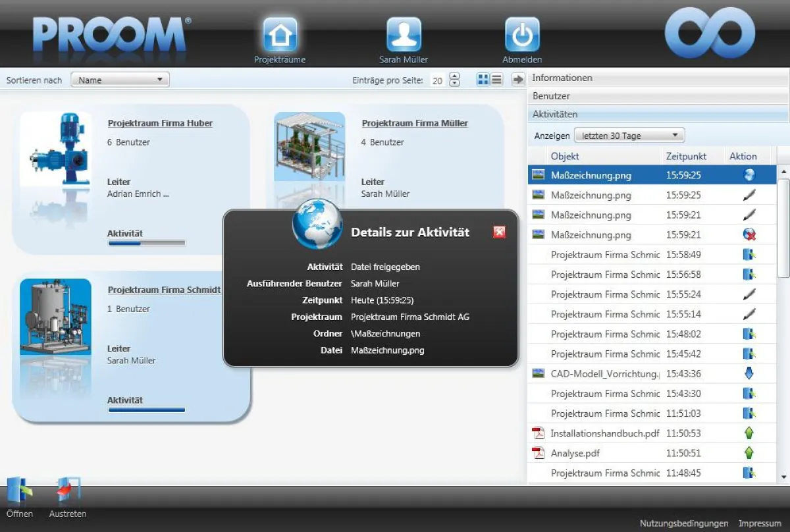Switch to tile grid view
Viewport: 790px width, 532px height.
tap(483, 80)
